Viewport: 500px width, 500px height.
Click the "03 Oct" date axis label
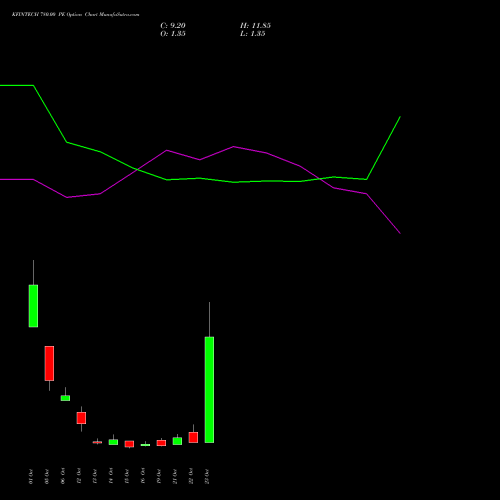[47, 476]
